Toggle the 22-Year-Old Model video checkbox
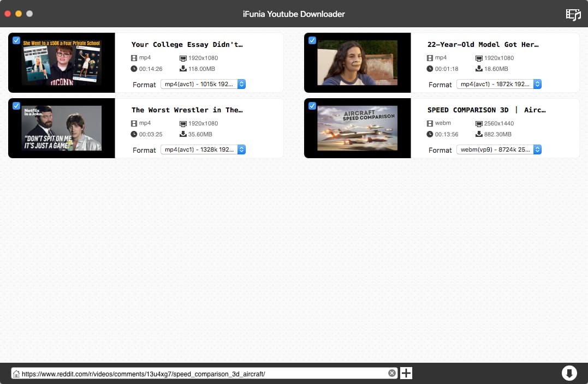The image size is (588, 384). pos(312,40)
